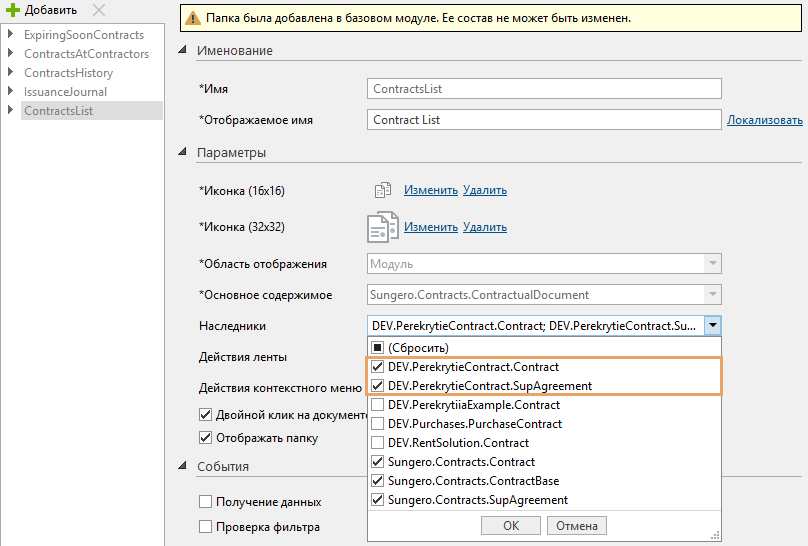
Task: Open the Наследники dropdown arrow
Action: pos(712,326)
